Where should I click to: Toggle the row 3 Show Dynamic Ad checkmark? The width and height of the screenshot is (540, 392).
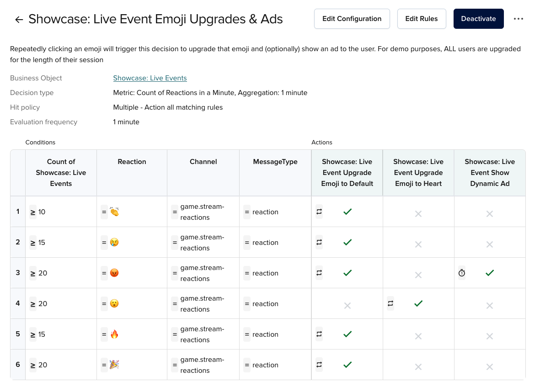490,273
